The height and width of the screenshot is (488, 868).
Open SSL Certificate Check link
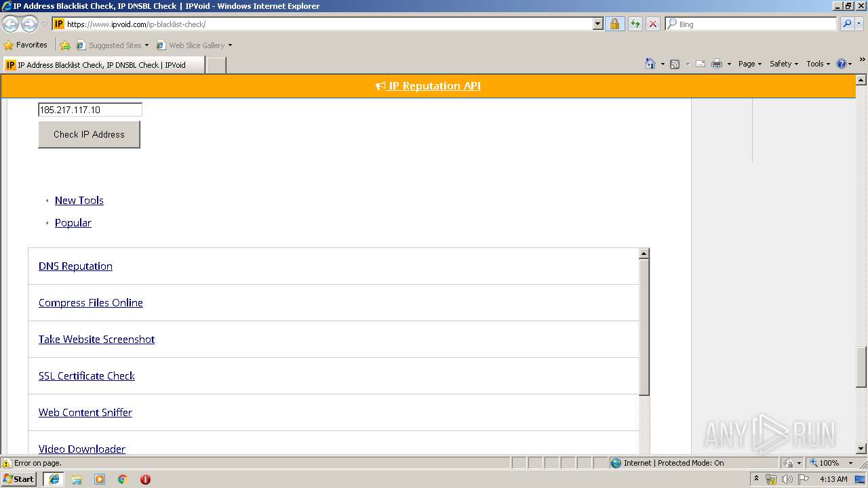tap(87, 376)
